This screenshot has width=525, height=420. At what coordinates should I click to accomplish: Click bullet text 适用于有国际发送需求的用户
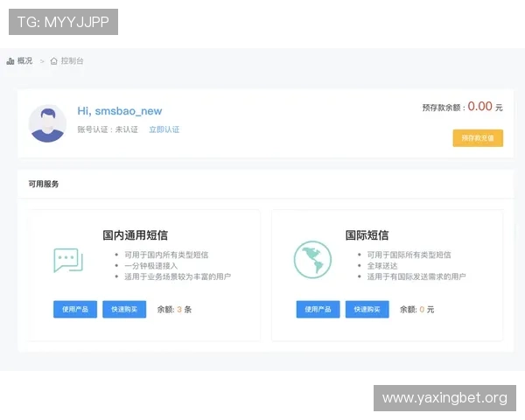(416, 276)
